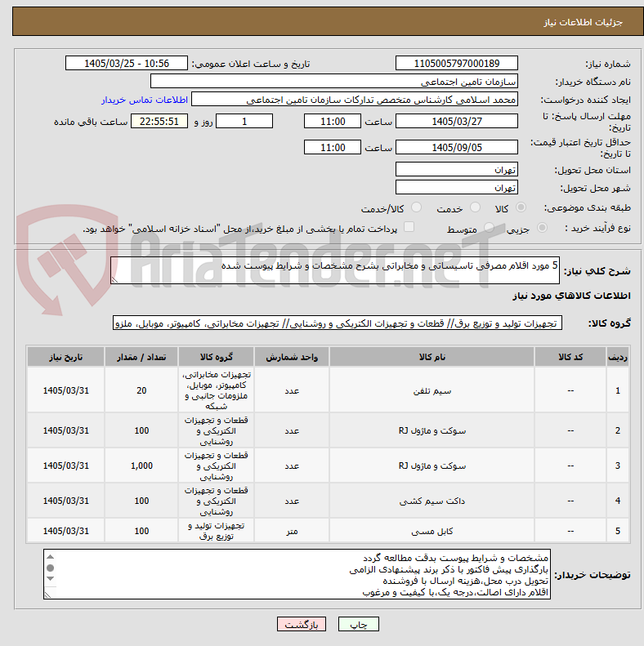Image resolution: width=644 pixels, height=646 pixels.
Task: Click the general description text area
Action: click(335, 270)
